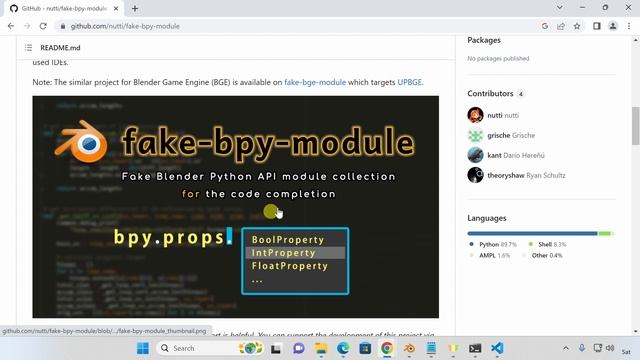Open the README.md file label

pyautogui.click(x=60, y=48)
